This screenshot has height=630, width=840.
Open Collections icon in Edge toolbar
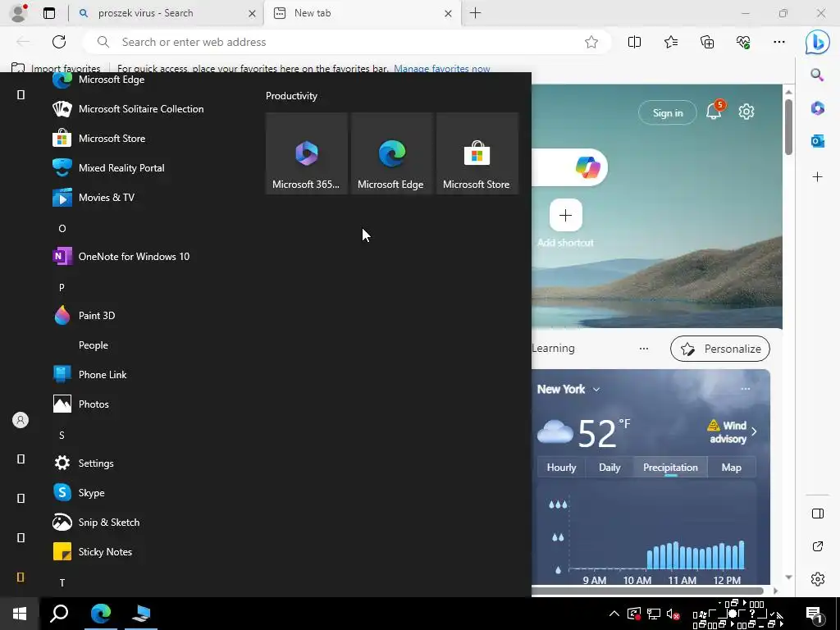(x=707, y=42)
